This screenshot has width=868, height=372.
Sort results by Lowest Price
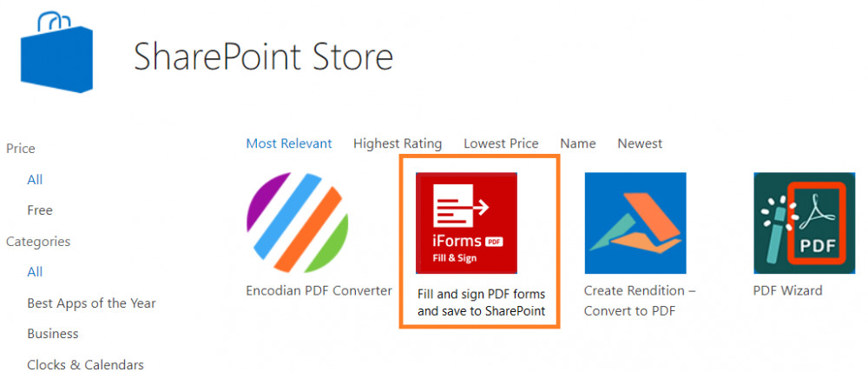click(501, 143)
